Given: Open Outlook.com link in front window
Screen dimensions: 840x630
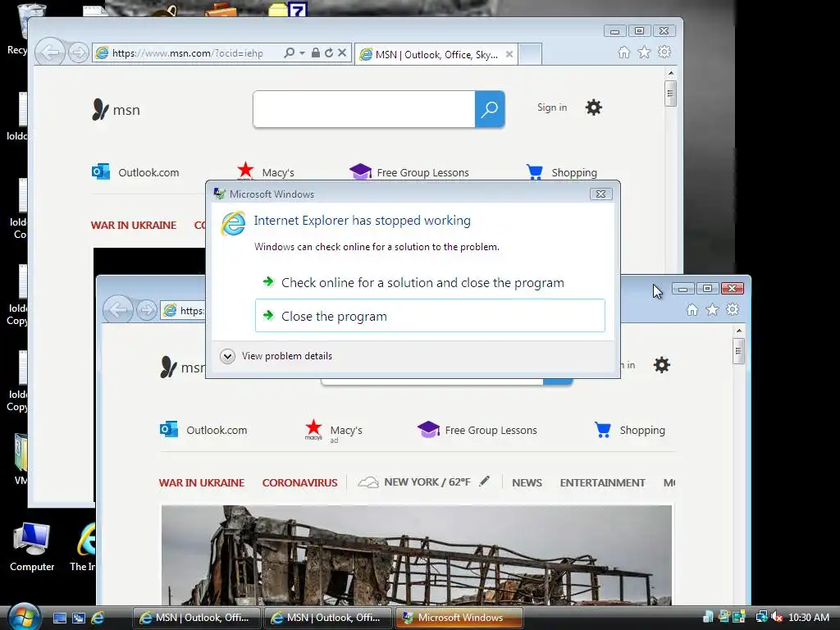Looking at the screenshot, I should click(203, 430).
